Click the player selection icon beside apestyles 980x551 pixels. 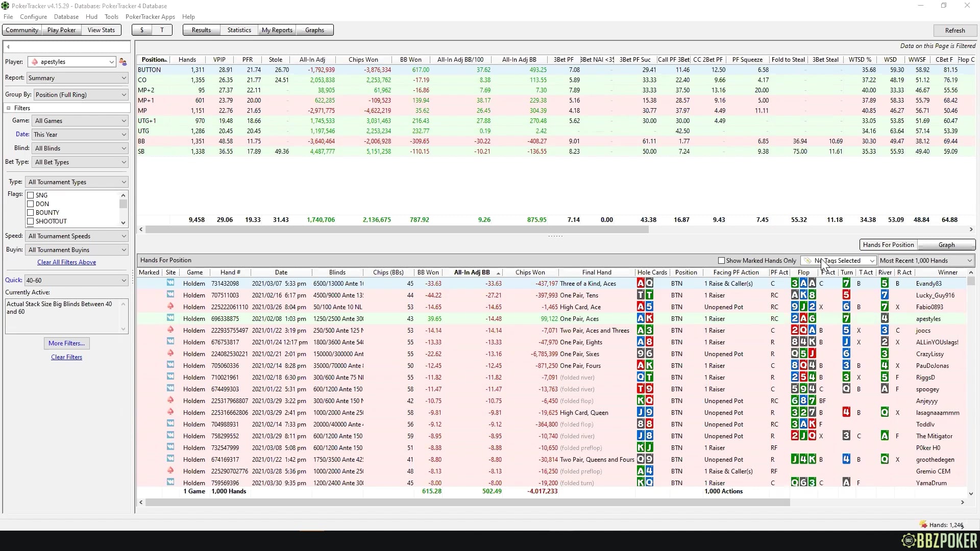122,61
